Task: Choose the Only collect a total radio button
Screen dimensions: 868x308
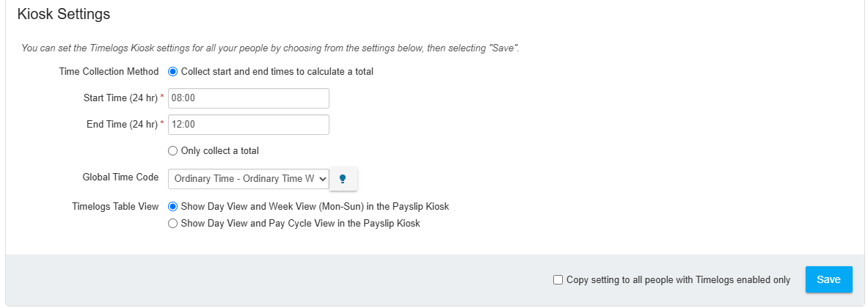Action: tap(172, 150)
